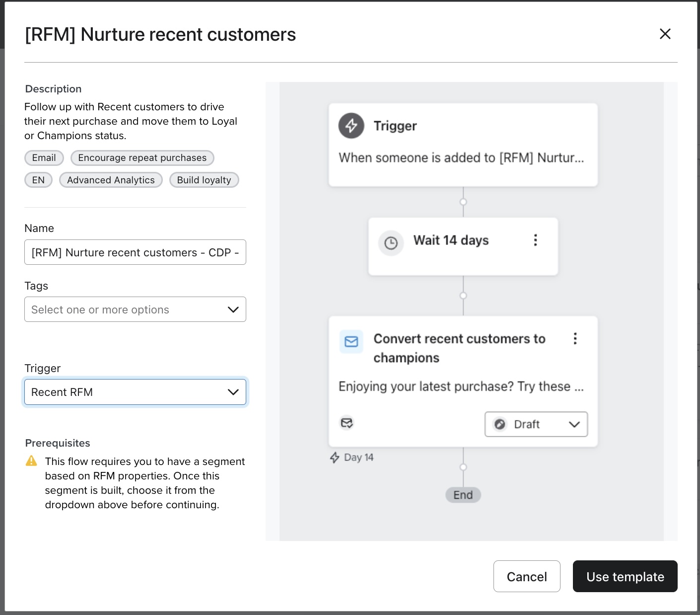
Task: Click the Build loyalty tag chip
Action: click(x=204, y=180)
